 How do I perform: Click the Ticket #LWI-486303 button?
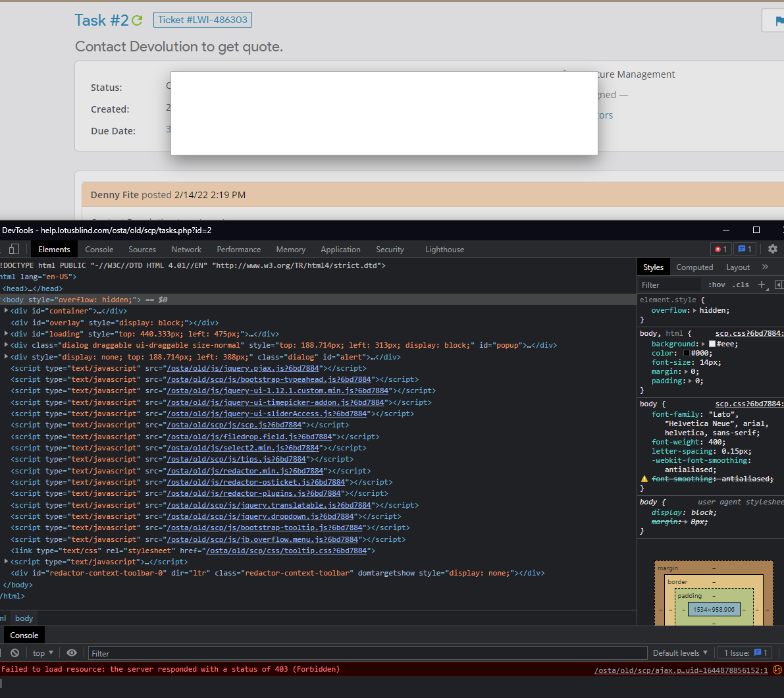click(x=203, y=20)
